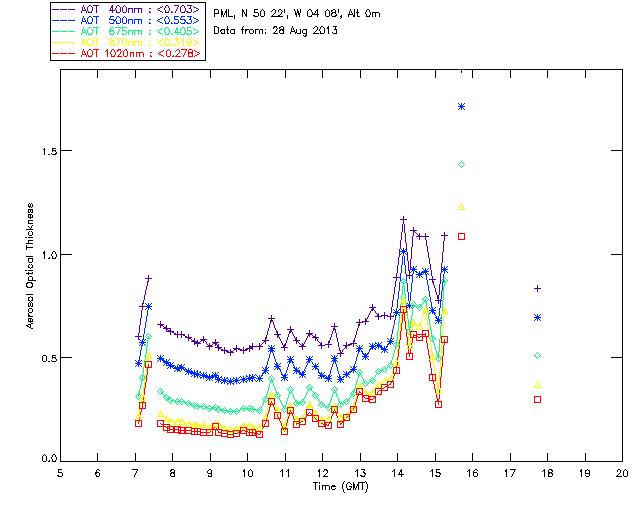Click the AOT 400nm legend entry
The width and height of the screenshot is (640, 512).
[127, 9]
